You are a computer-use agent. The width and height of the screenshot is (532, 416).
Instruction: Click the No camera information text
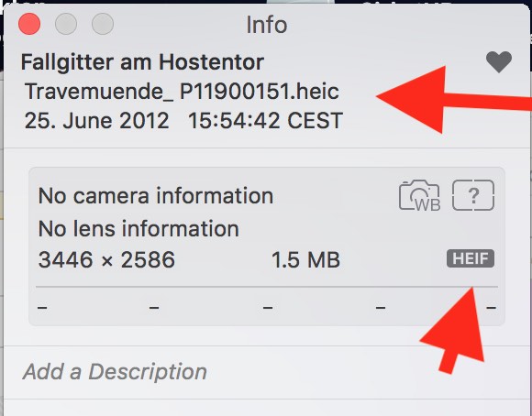156,196
